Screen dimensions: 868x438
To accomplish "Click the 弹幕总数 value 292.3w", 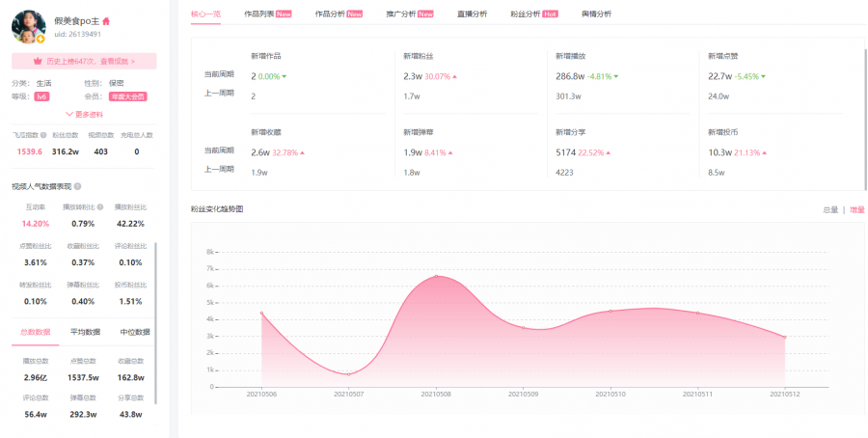I will tap(83, 414).
